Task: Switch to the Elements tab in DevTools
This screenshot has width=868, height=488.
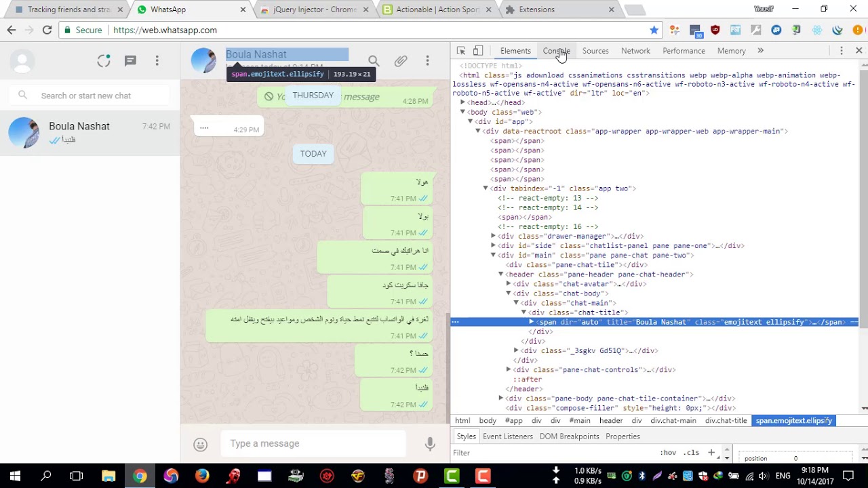Action: [x=515, y=51]
